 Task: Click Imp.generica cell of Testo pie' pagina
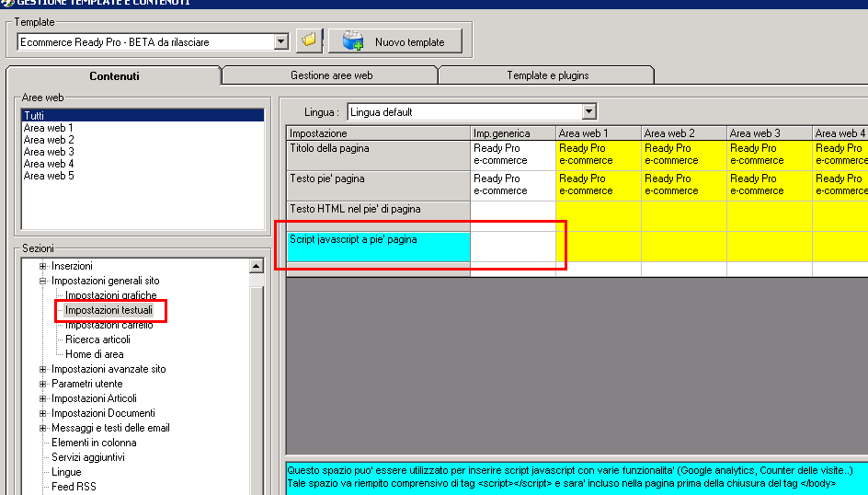[513, 186]
